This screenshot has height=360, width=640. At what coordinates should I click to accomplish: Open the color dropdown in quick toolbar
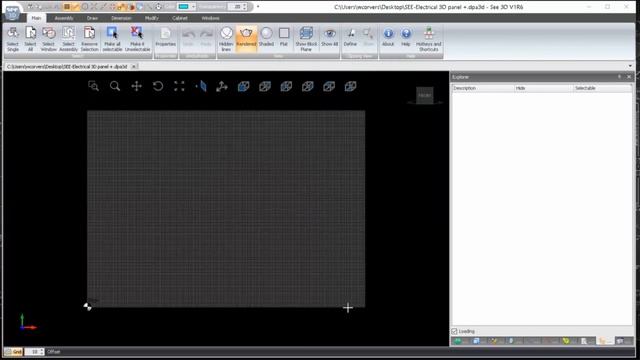click(x=193, y=7)
